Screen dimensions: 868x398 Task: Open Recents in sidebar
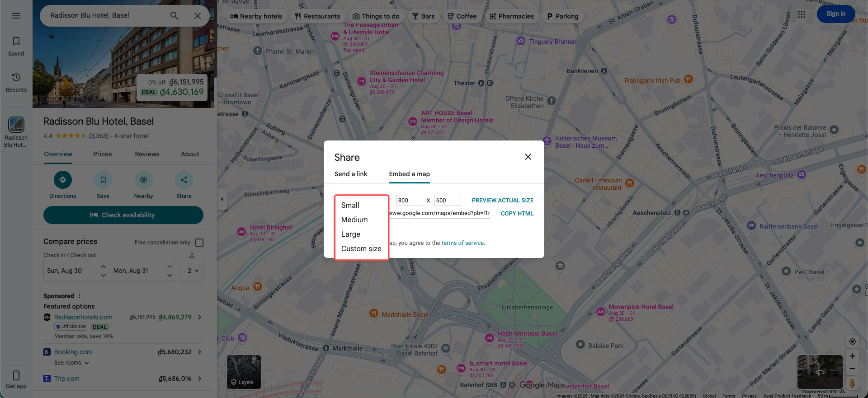pyautogui.click(x=16, y=83)
